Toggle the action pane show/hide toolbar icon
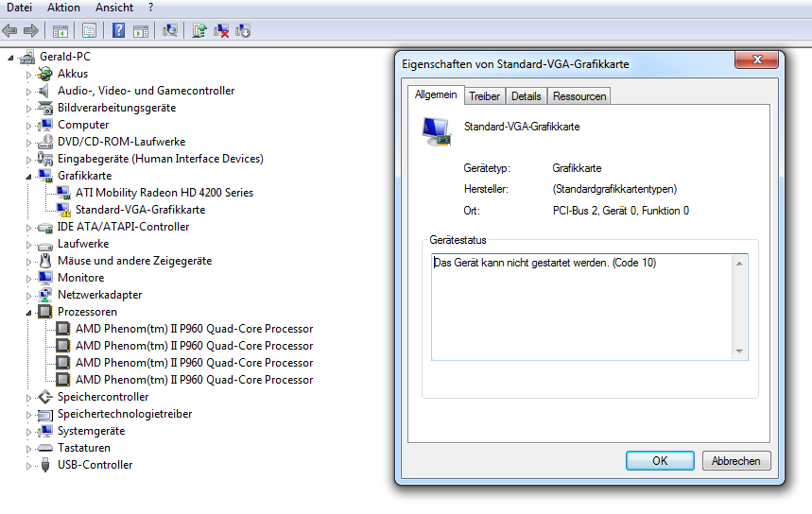Screen dimensions: 812x514 point(140,31)
